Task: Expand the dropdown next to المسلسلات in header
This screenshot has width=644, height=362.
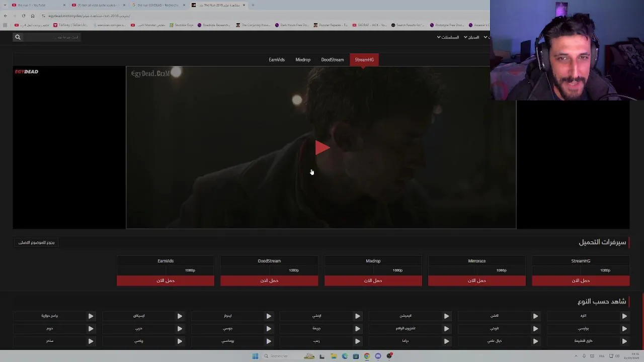Action: click(x=471, y=37)
